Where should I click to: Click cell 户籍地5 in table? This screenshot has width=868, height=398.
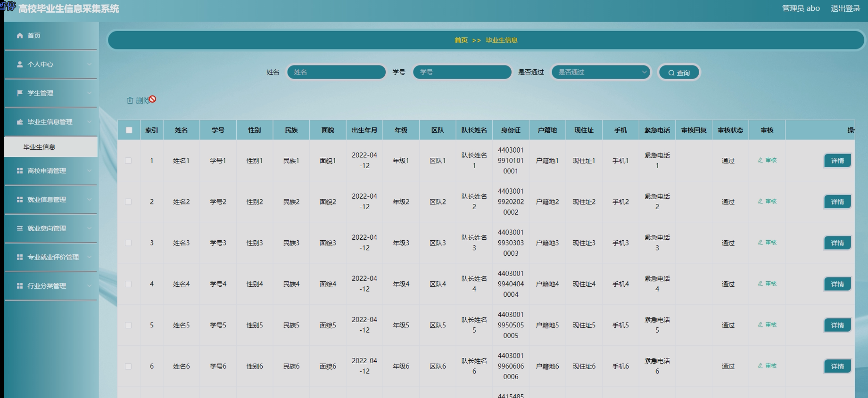pos(547,325)
